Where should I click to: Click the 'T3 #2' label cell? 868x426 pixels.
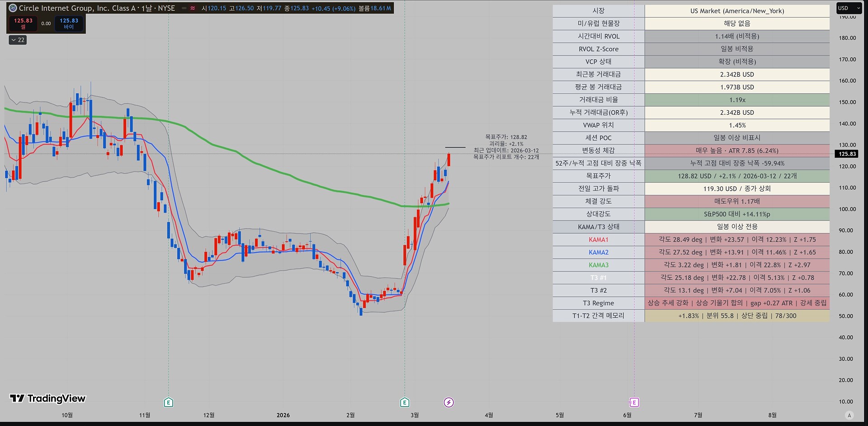(598, 290)
